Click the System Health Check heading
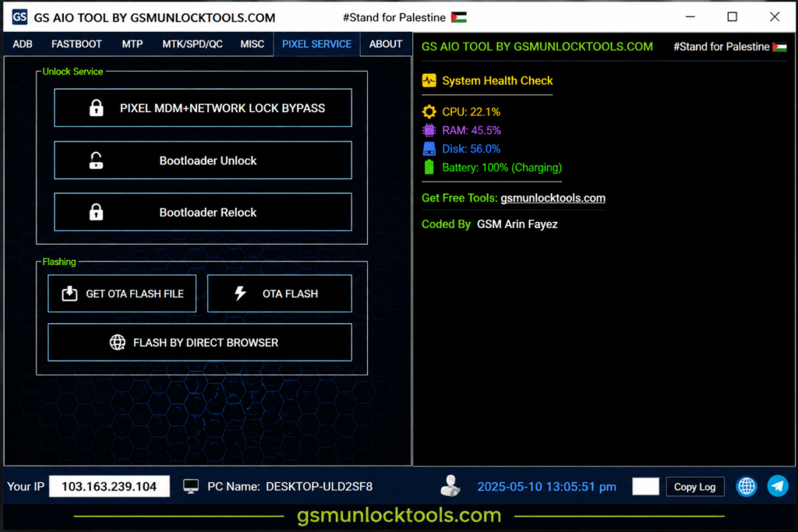This screenshot has width=798, height=532. (497, 81)
